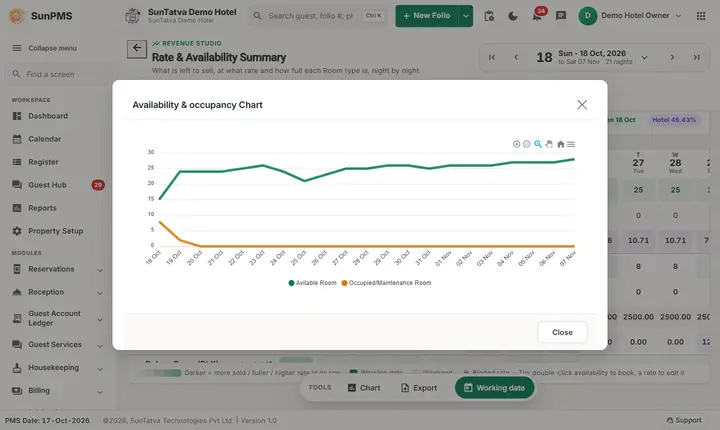Click Collapse menu in the sidebar
This screenshot has height=430, width=720.
click(45, 48)
